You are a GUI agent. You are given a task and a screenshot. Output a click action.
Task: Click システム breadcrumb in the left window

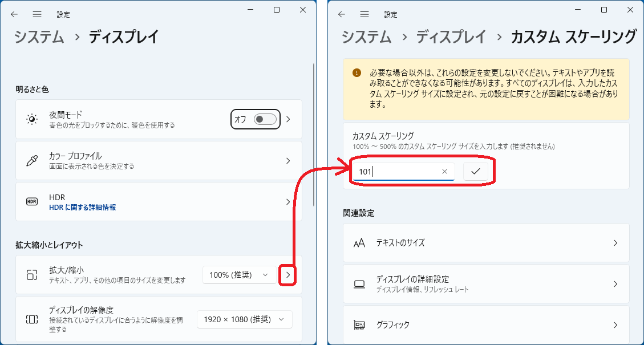click(39, 37)
